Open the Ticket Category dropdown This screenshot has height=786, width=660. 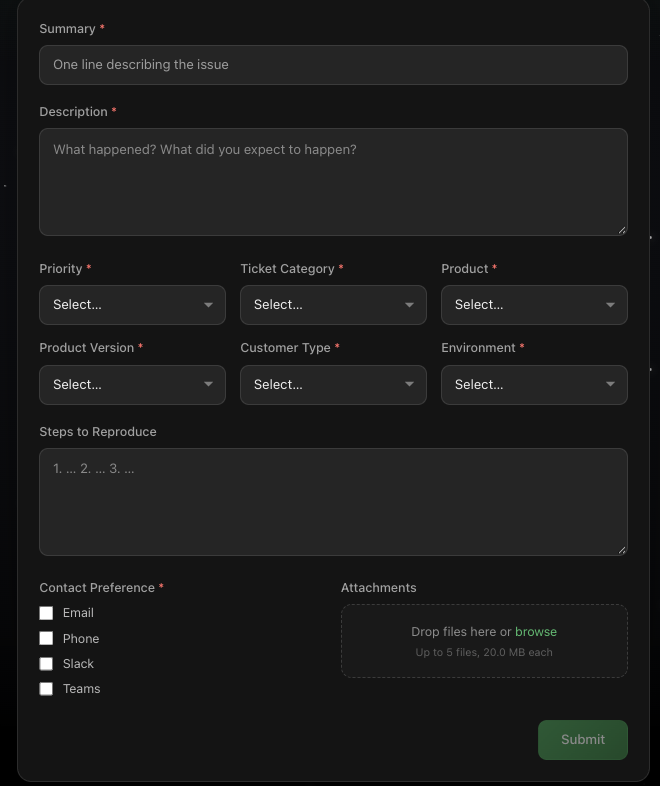333,305
